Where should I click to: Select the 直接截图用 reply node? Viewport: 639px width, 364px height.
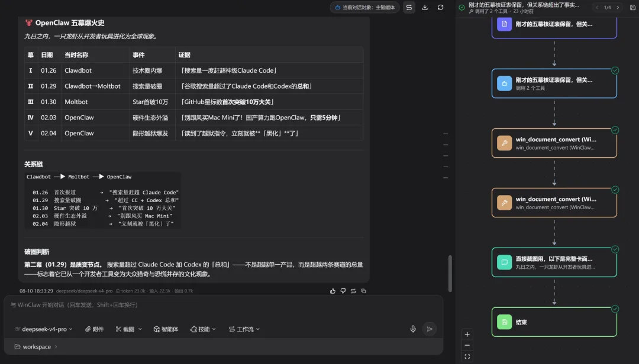click(x=554, y=262)
